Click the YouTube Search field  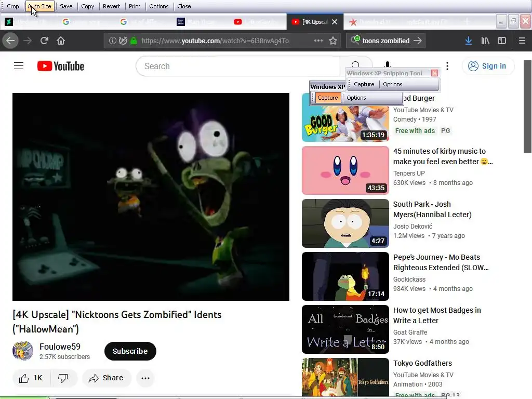click(237, 66)
